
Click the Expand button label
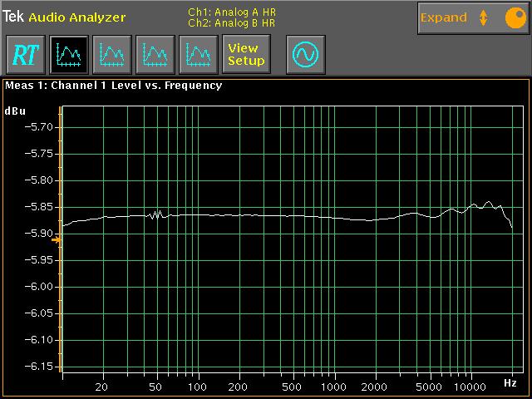point(444,17)
